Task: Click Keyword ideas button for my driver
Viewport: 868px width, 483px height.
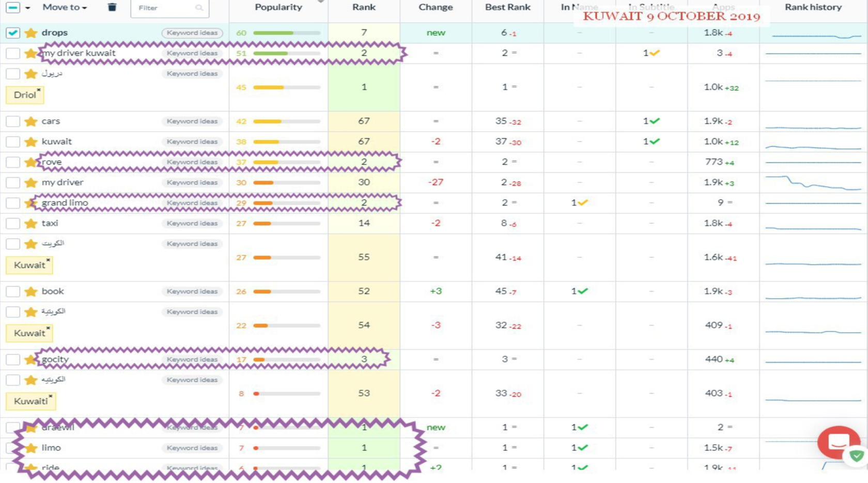Action: click(192, 182)
